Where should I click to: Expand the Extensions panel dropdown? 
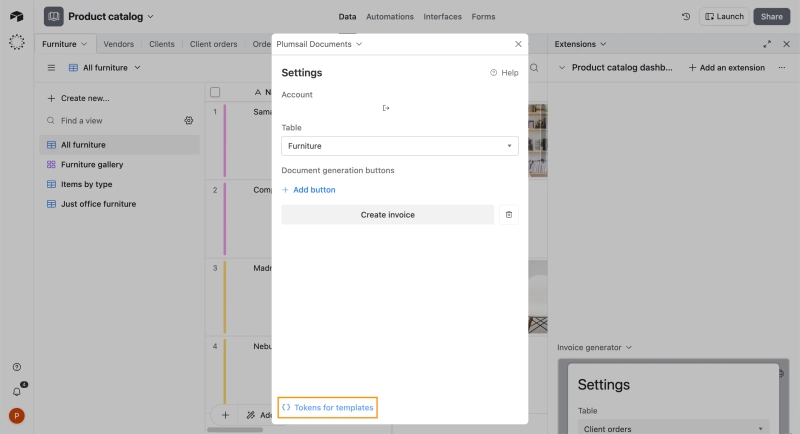pos(580,44)
